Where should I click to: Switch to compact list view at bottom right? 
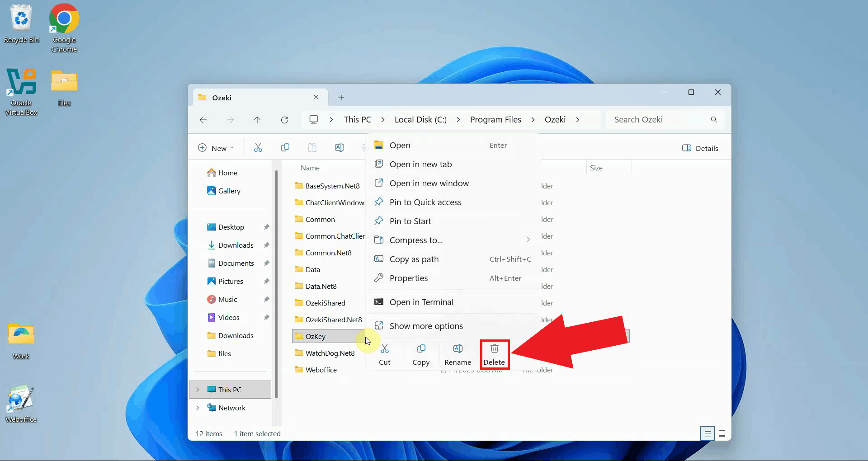click(x=708, y=433)
